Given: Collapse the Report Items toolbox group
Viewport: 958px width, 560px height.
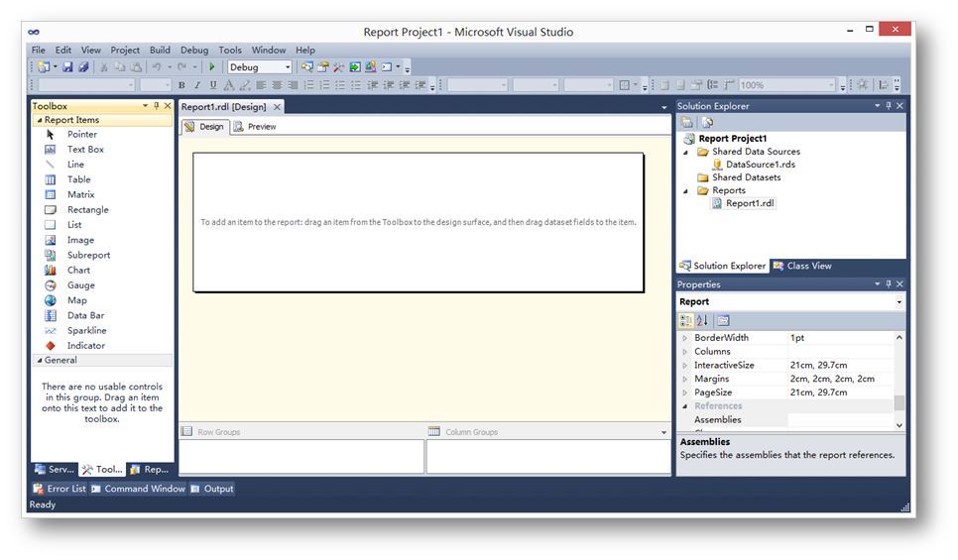Looking at the screenshot, I should (40, 120).
